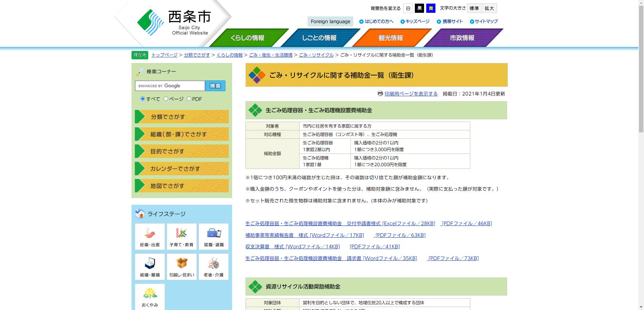This screenshot has width=644, height=310.
Task: Select the PDF search filter option
Action: (189, 99)
